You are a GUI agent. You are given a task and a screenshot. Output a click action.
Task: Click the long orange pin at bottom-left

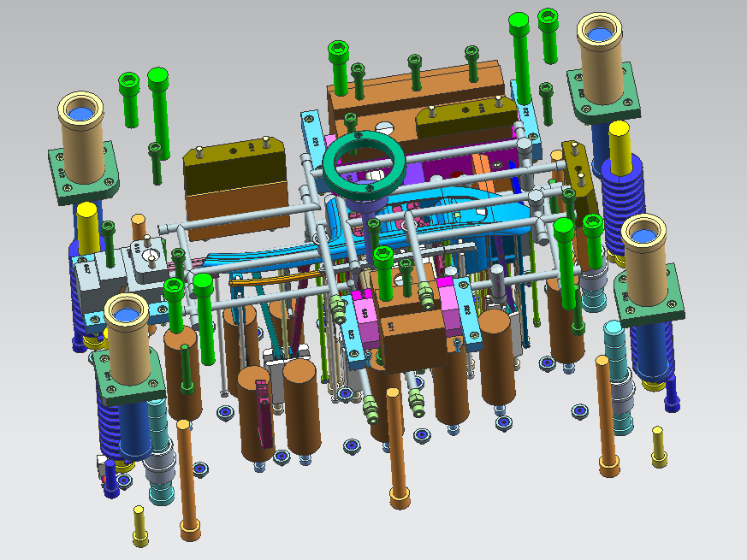click(187, 479)
